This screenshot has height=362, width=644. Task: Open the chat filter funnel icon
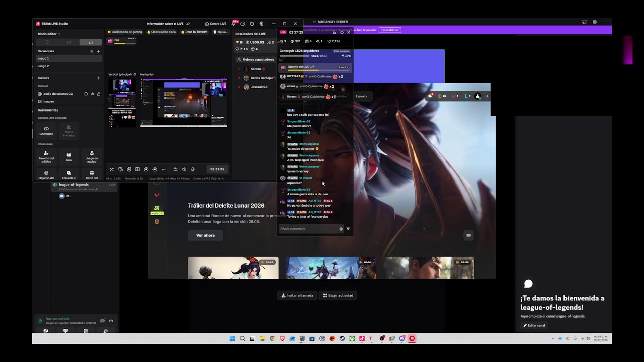[348, 229]
